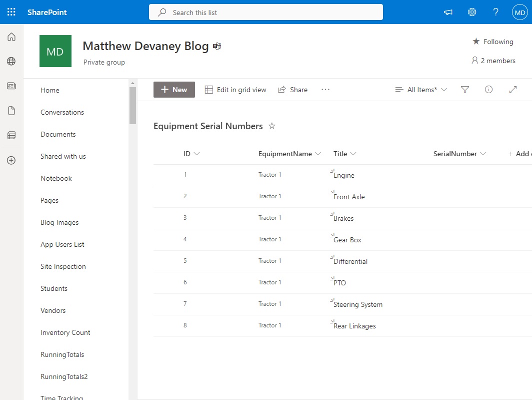Open the settings gear icon
Image resolution: width=532 pixels, height=400 pixels.
pos(472,12)
